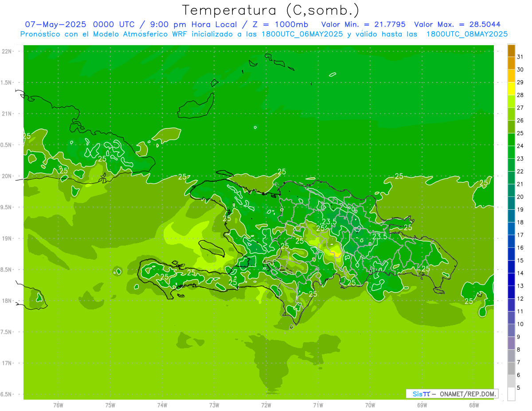Click the "6.5N" latitude axis label
532x411 pixels.
(7, 394)
